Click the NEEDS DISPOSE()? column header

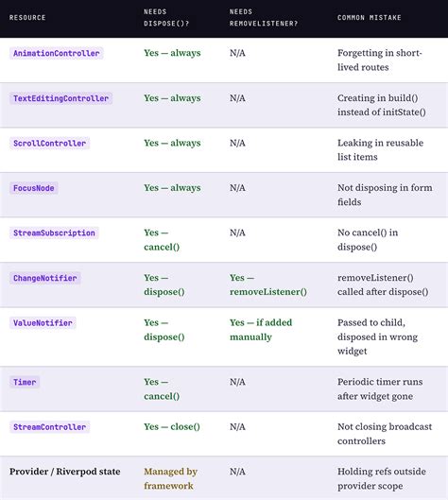166,18
